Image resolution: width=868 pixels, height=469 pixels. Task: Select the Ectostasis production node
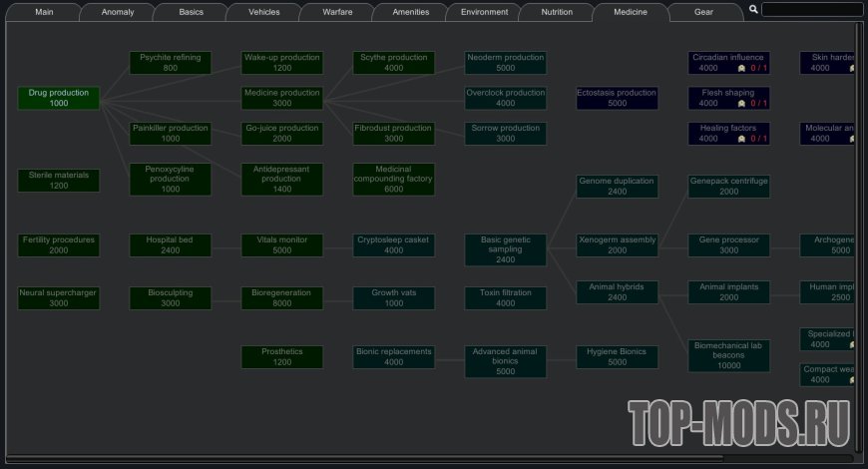[x=617, y=98]
